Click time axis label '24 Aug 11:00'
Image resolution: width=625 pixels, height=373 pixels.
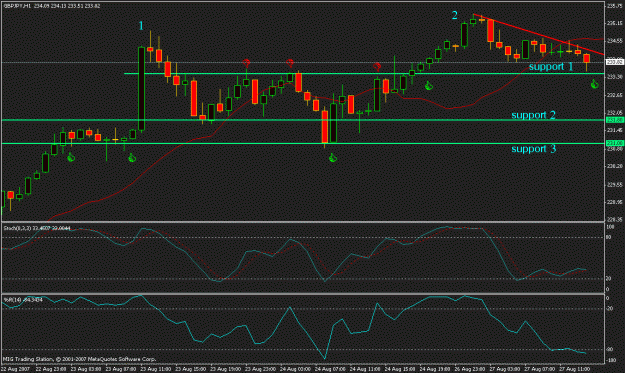364,369
